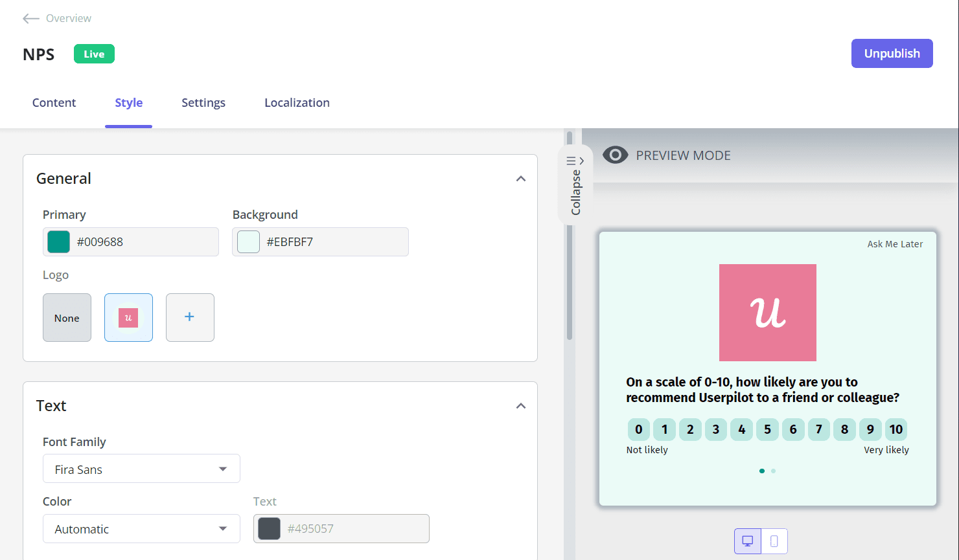Open the Settings tab
Viewport: 959px width, 560px height.
point(203,102)
